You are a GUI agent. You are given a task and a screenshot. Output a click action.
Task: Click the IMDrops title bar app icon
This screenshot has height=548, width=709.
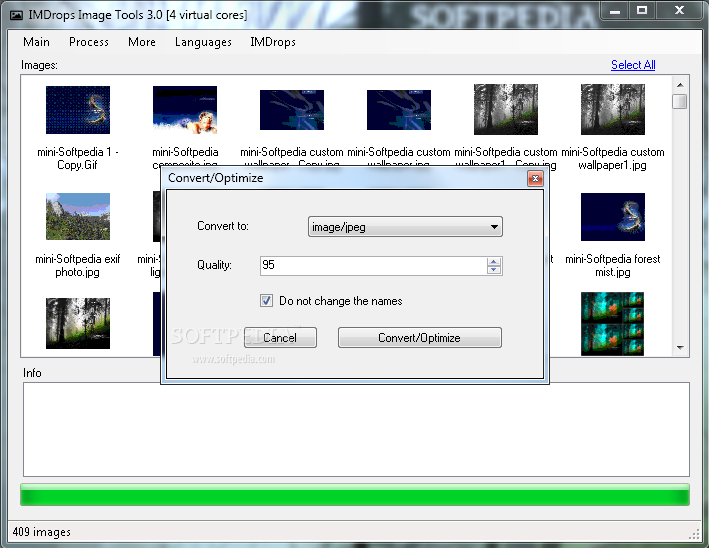click(x=16, y=15)
